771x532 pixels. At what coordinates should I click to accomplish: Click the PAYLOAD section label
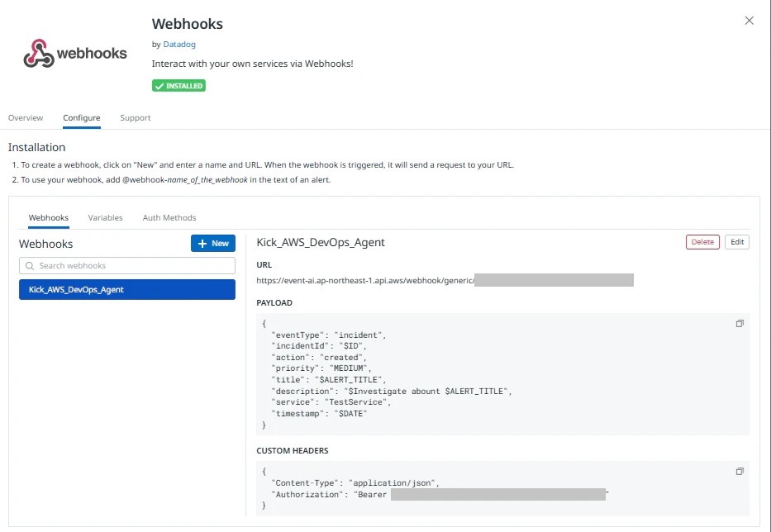274,303
